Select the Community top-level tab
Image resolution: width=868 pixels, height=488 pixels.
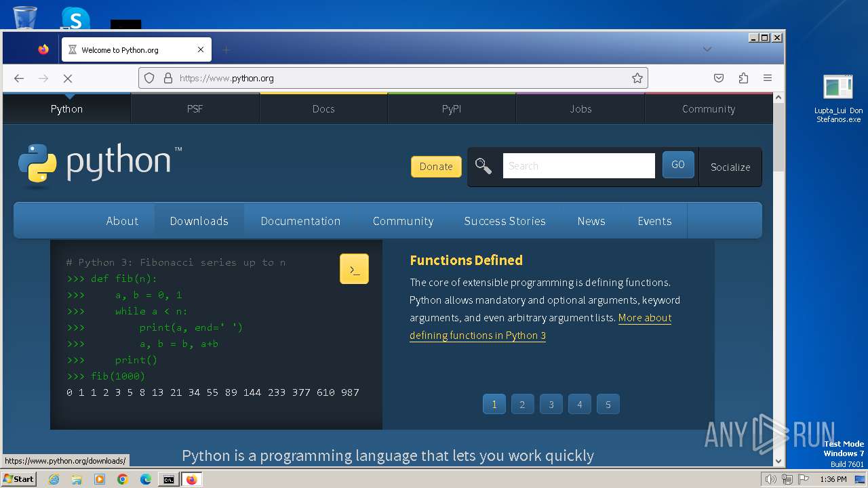[x=709, y=108]
